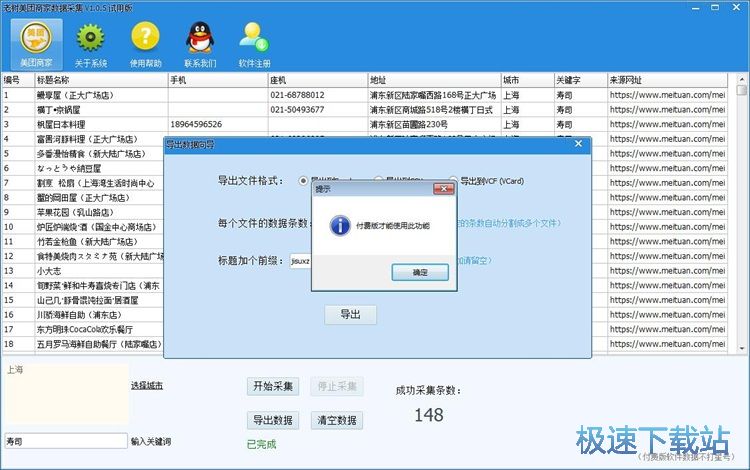The image size is (750, 470).
Task: Click scroll up arrow of table scrollbar
Action: point(742,79)
